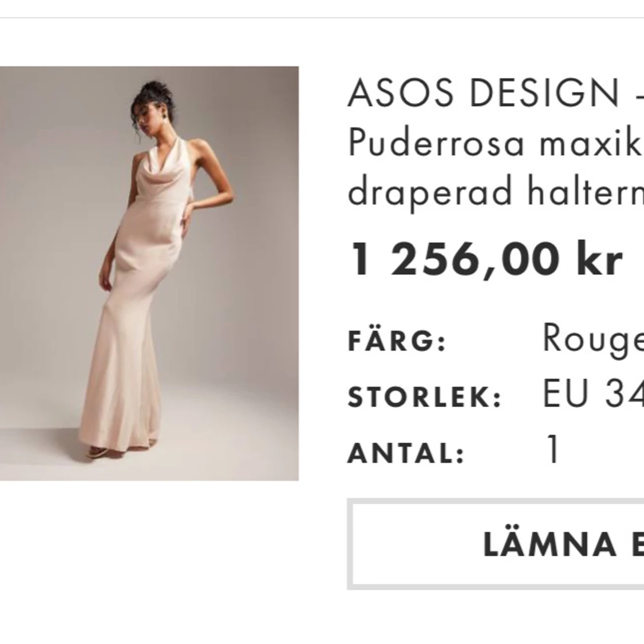644x644 pixels.
Task: Click the word DESIGN in the title
Action: click(x=544, y=93)
